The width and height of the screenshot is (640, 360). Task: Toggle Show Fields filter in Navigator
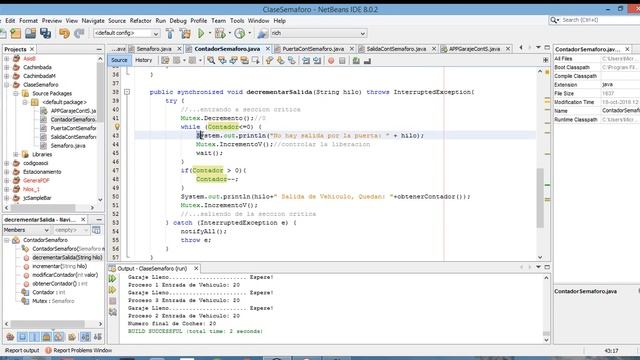(22, 337)
